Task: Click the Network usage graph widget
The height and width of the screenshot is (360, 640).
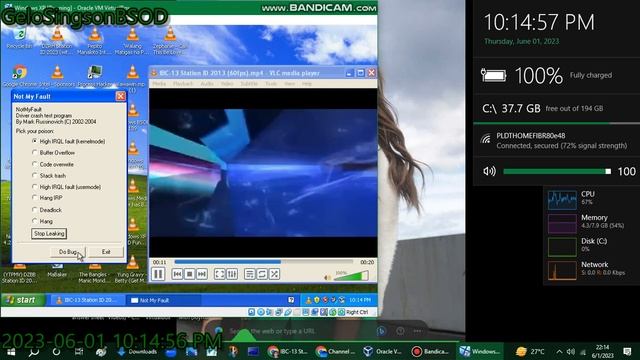Action: pos(562,270)
